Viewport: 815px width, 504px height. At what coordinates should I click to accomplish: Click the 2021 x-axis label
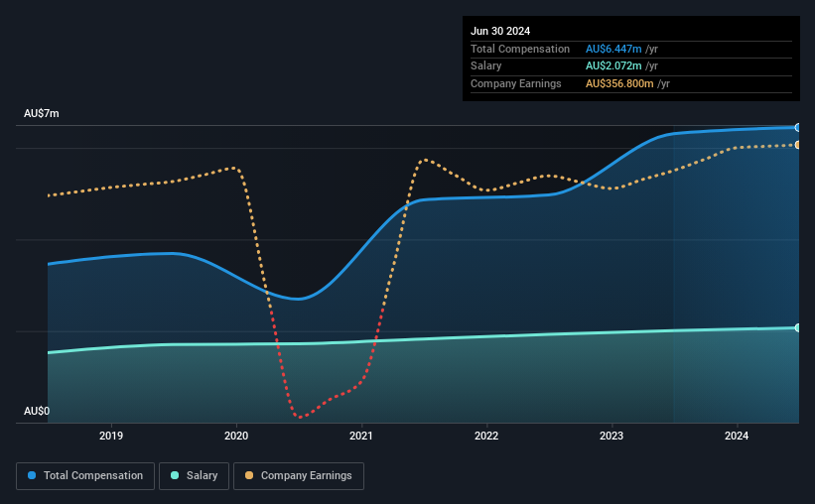[x=361, y=436]
